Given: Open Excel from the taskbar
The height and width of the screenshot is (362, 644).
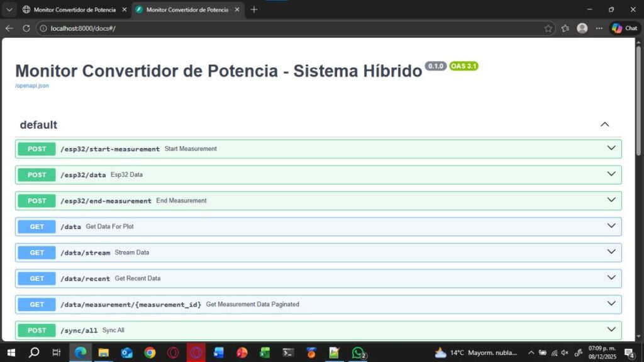Looking at the screenshot, I should 265,353.
